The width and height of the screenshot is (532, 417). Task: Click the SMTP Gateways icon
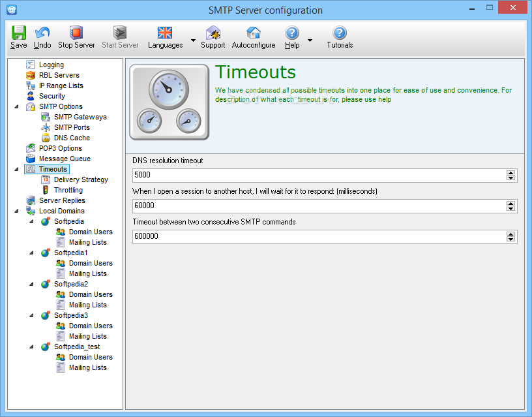[46, 117]
